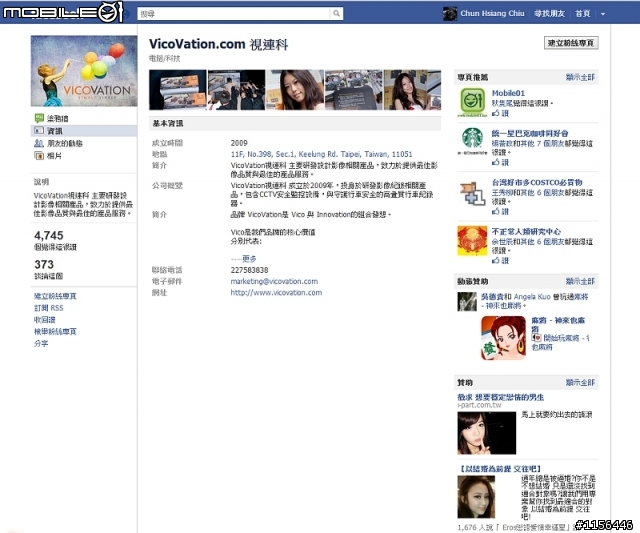Screen dimensions: 640x533
Task: Click the unlike link in left sidebar
Action: tap(44, 320)
